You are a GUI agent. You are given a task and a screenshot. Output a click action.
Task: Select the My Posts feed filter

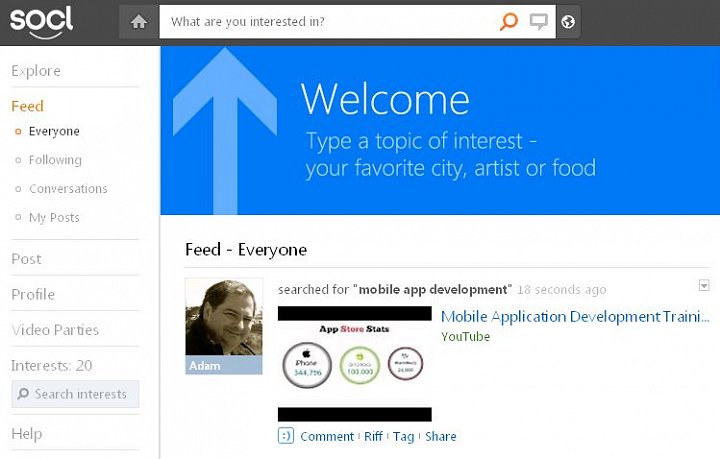pyautogui.click(x=54, y=218)
